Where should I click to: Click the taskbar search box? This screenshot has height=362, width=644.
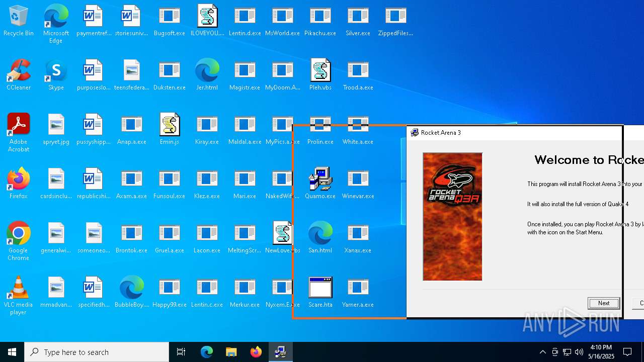pos(97,352)
